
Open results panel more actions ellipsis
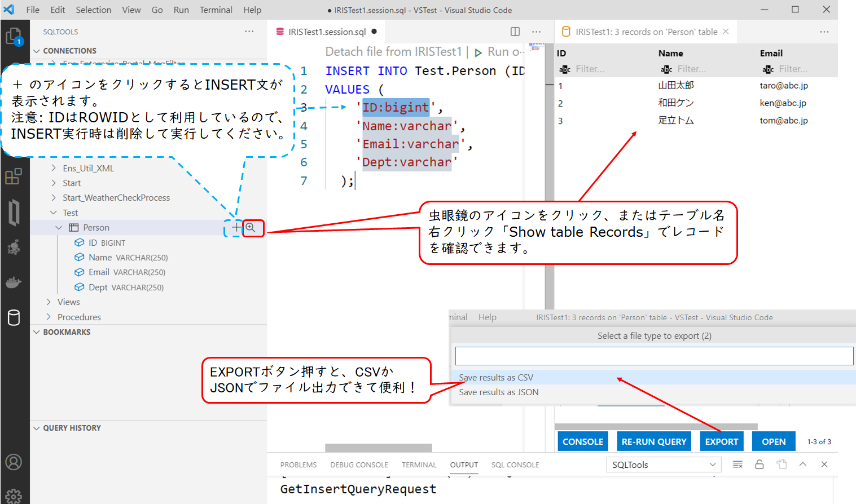(824, 32)
